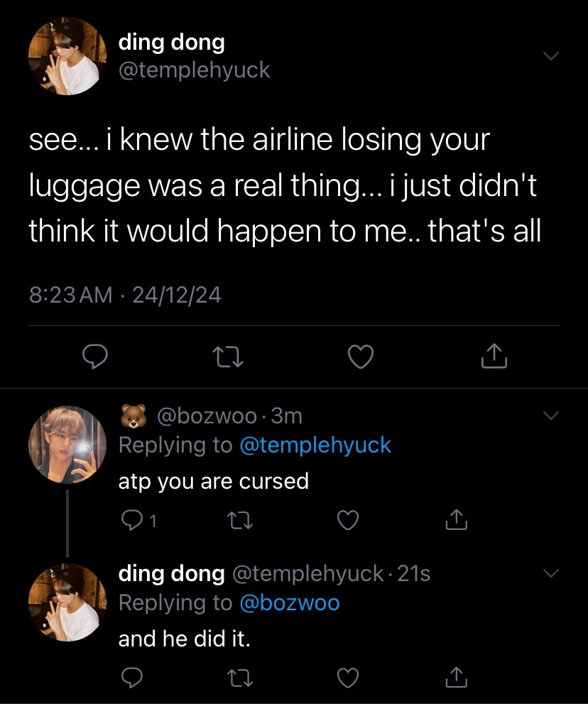Image resolution: width=588 pixels, height=704 pixels.
Task: Like the main lost luggage tweet
Action: (x=361, y=357)
